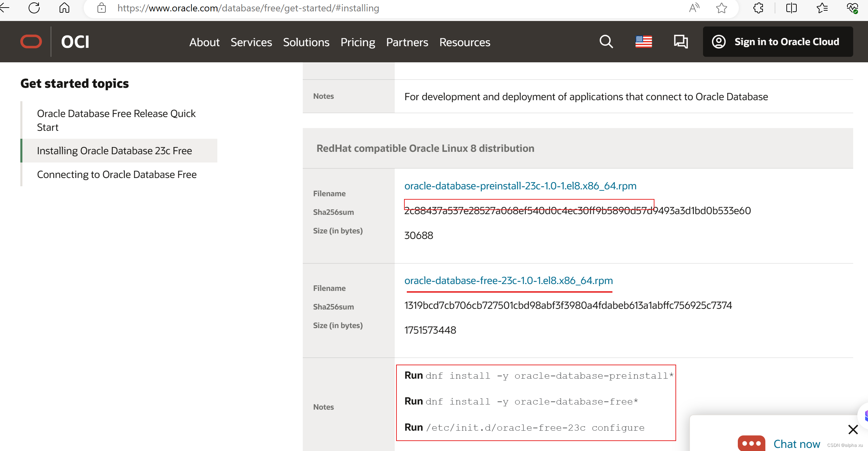
Task: Click the browser refresh icon
Action: click(x=34, y=8)
